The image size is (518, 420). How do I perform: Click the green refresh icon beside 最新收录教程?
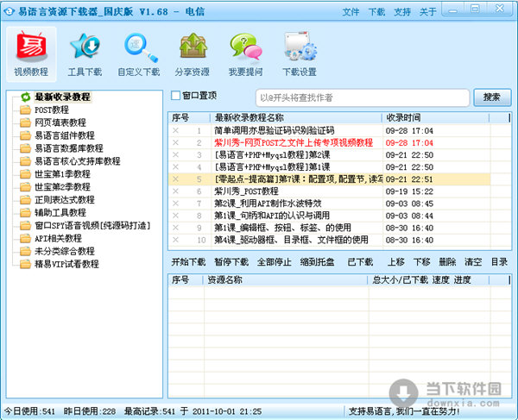[25, 97]
